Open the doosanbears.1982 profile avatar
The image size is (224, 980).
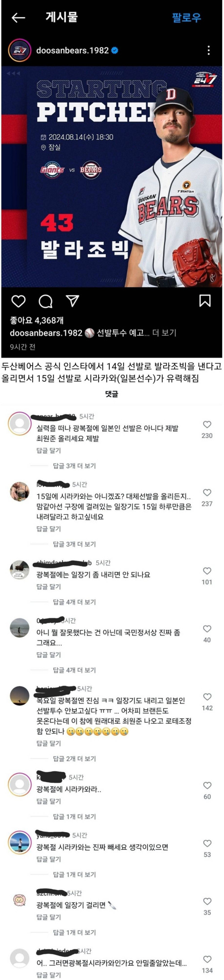click(x=19, y=50)
